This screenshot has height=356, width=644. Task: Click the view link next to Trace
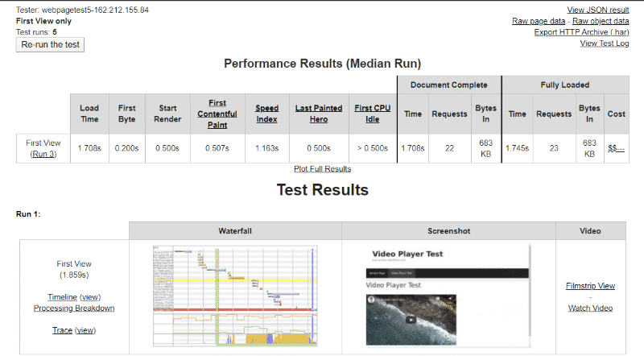coord(85,329)
